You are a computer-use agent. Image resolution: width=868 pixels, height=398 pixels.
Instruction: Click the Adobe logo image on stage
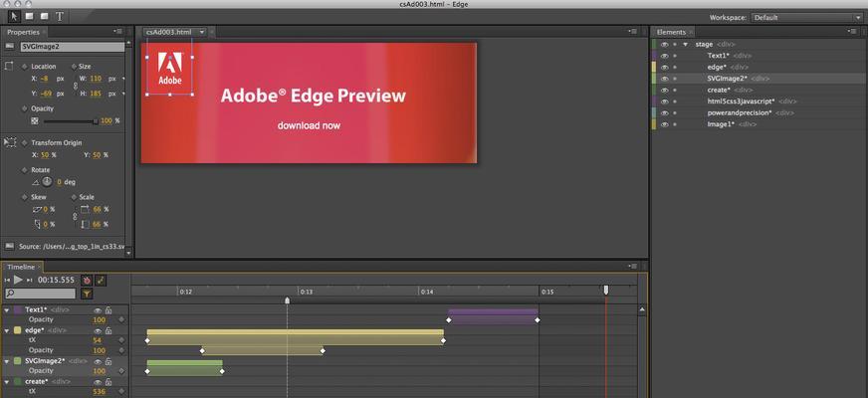pyautogui.click(x=170, y=70)
